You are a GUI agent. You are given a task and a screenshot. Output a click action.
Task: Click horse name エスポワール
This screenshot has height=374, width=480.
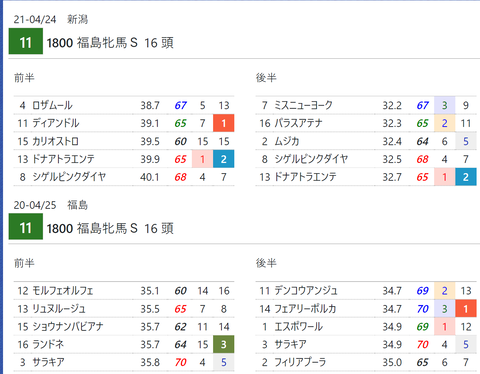coord(298,327)
